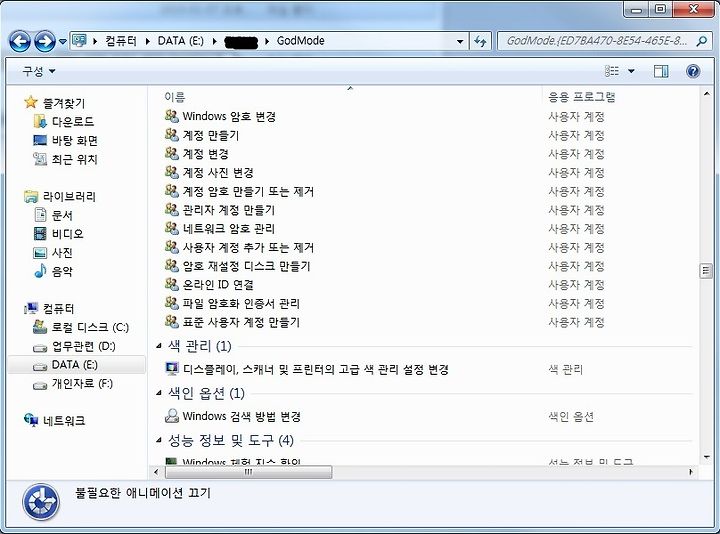The height and width of the screenshot is (534, 720).
Task: Click 계정 사진 변경 item icon
Action: coord(172,172)
